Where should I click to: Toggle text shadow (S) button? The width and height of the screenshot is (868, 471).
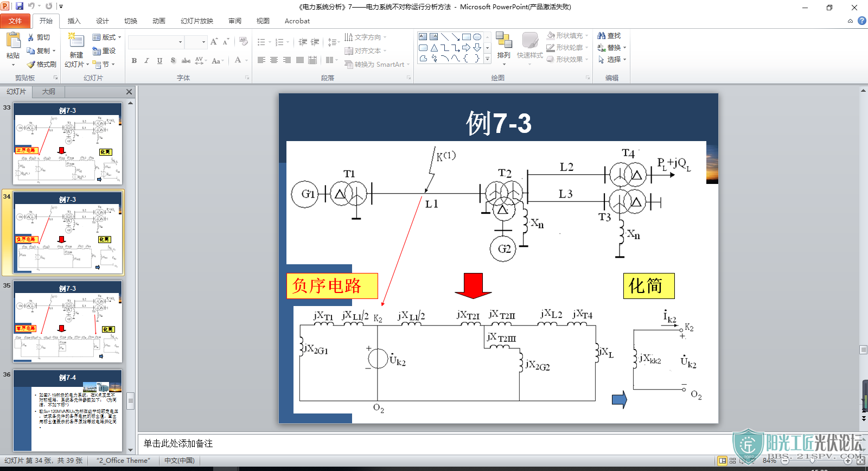[173, 61]
